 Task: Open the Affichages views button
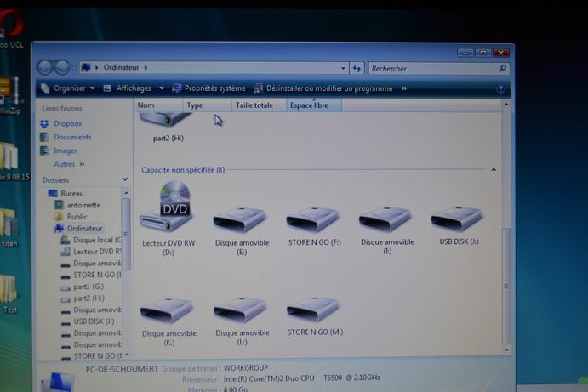click(x=128, y=88)
